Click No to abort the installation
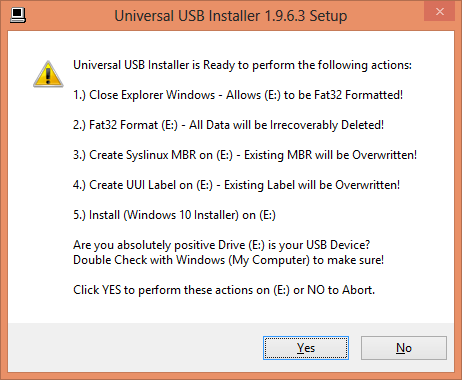This screenshot has height=380, width=462. pyautogui.click(x=404, y=348)
